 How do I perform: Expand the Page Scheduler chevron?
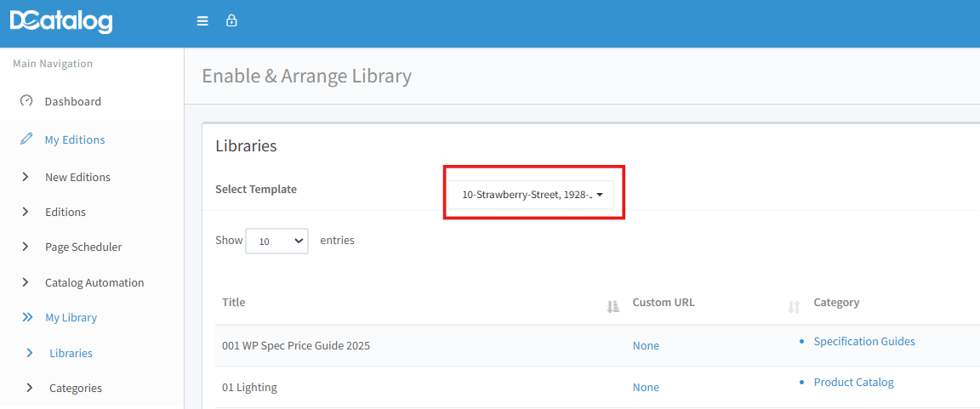point(26,247)
